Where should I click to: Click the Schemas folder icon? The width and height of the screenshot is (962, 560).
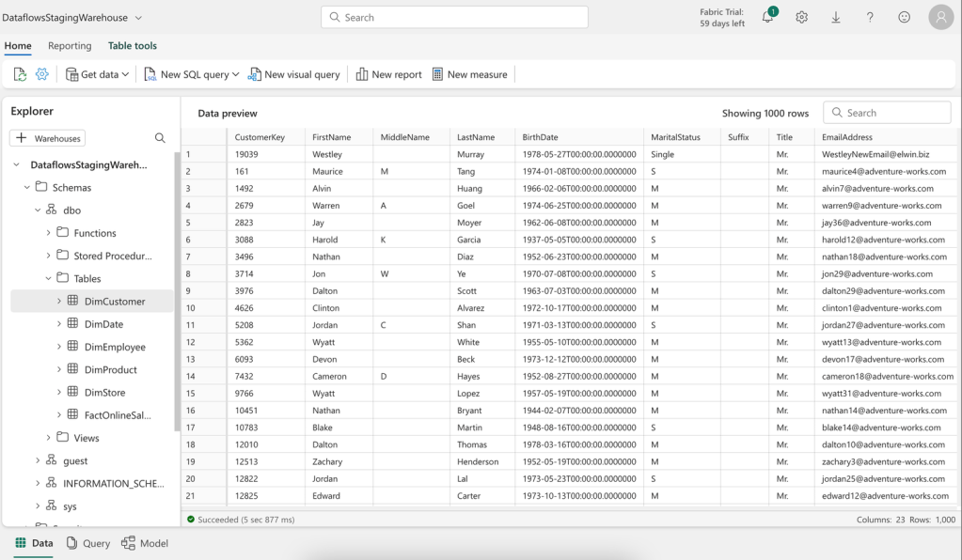(41, 186)
